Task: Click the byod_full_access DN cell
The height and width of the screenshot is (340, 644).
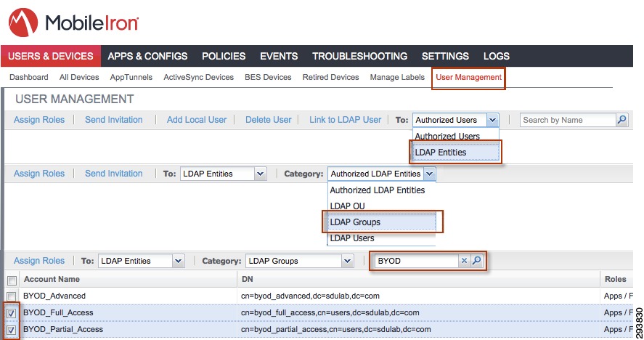Action: point(330,313)
